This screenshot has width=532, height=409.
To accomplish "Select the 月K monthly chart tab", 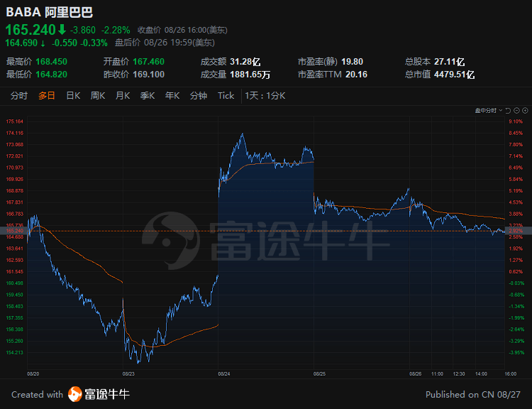I will (123, 96).
